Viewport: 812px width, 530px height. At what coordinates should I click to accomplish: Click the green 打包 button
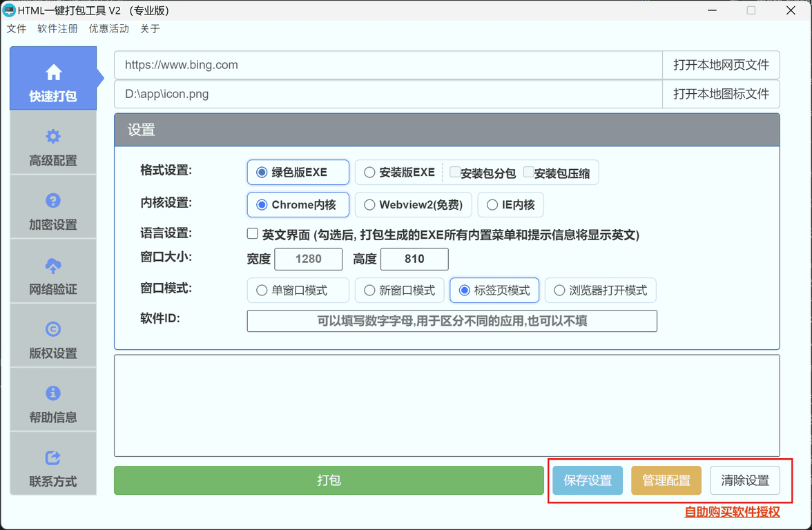[x=329, y=480]
